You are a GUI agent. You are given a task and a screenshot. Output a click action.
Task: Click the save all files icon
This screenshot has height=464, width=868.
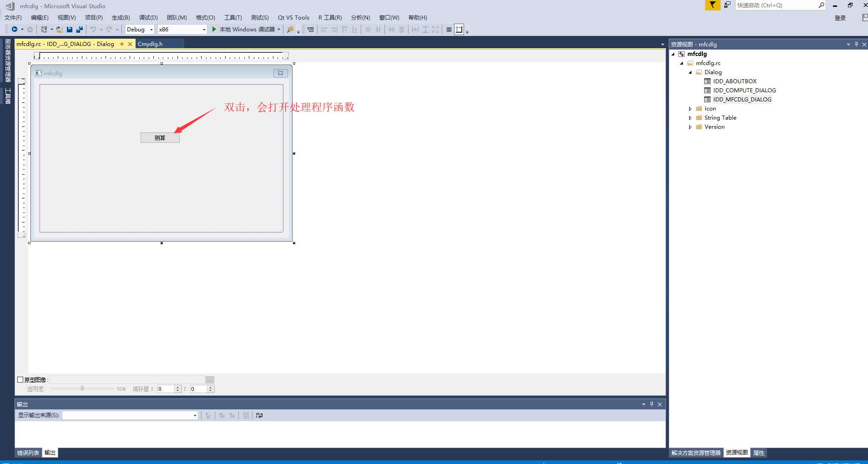80,30
